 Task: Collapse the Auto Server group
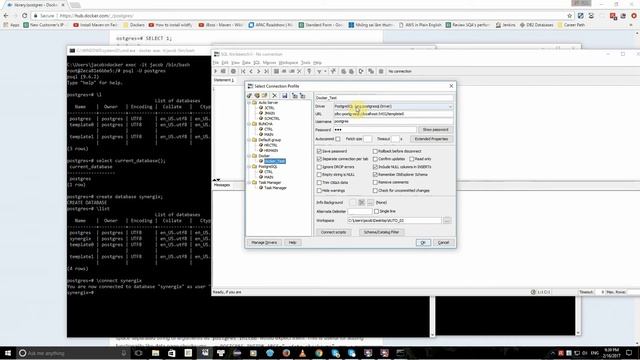tap(249, 102)
